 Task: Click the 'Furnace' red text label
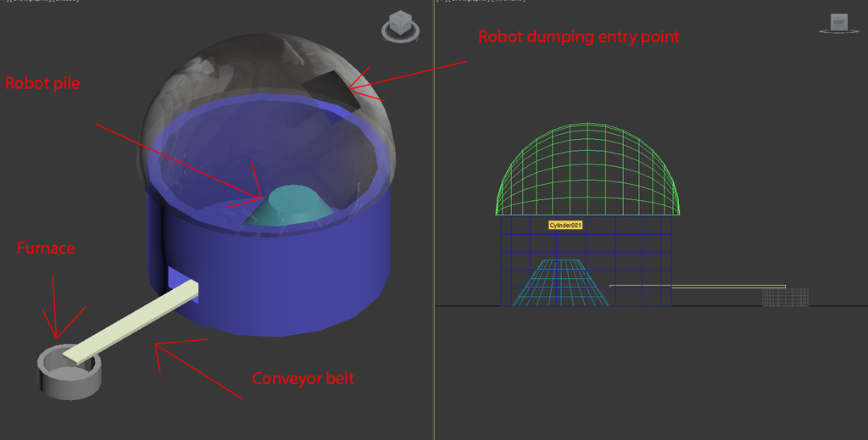(46, 248)
